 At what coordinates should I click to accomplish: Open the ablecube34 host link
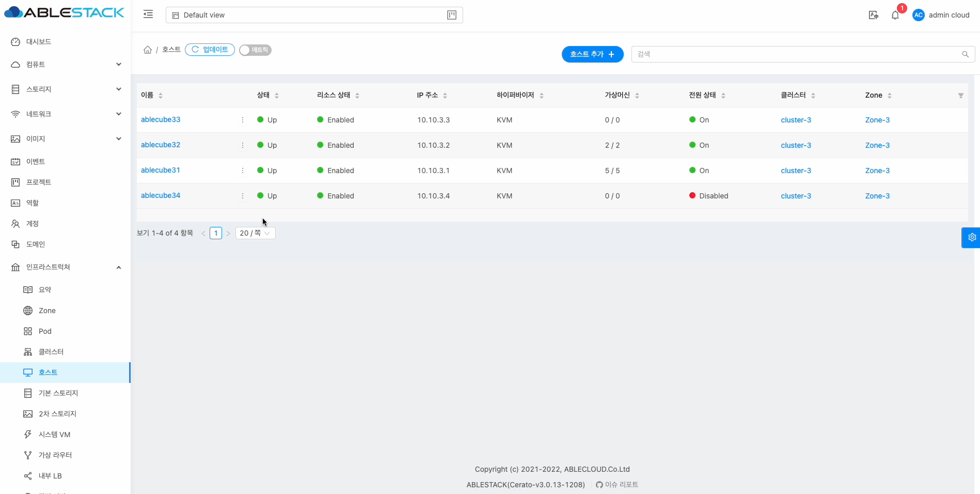pyautogui.click(x=161, y=196)
